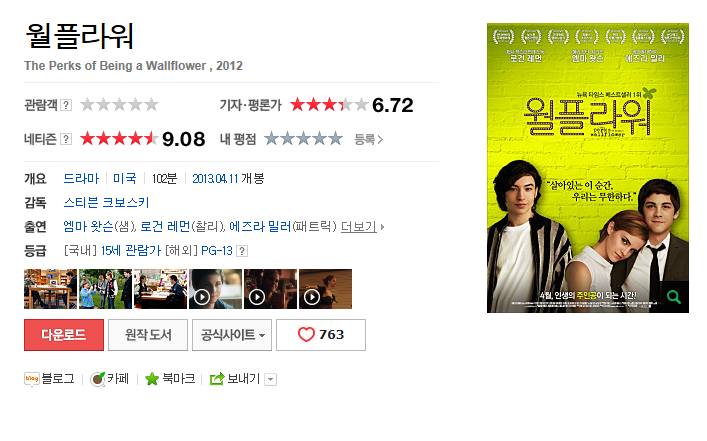Add 북마크 with the green star icon
Screen dimensions: 707x441
coord(152,379)
